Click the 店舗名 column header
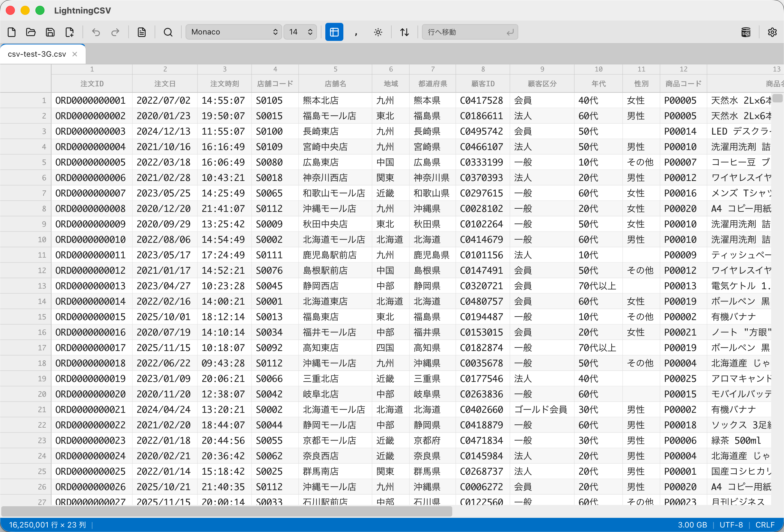This screenshot has height=532, width=784. 335,84
